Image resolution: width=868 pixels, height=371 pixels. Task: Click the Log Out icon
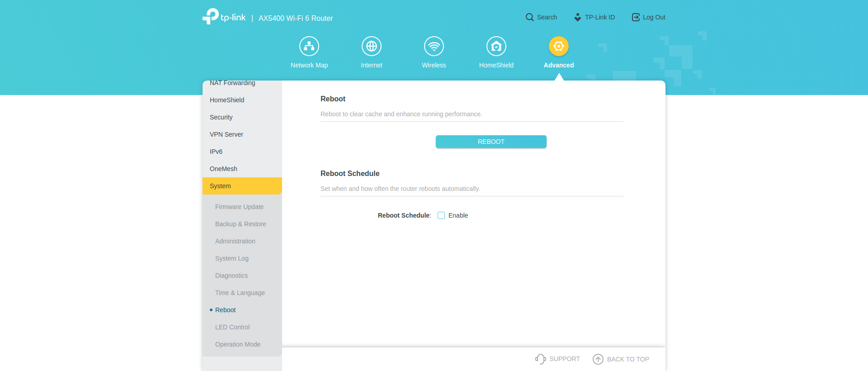(636, 17)
